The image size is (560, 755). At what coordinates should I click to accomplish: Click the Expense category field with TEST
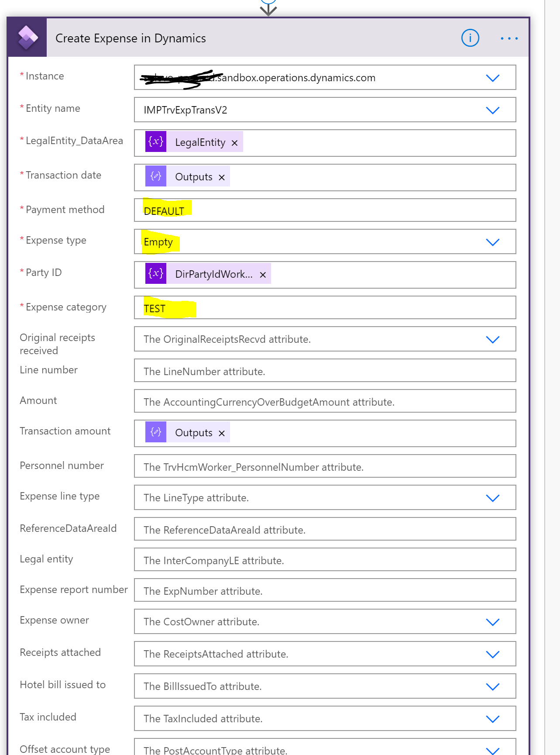[325, 308]
